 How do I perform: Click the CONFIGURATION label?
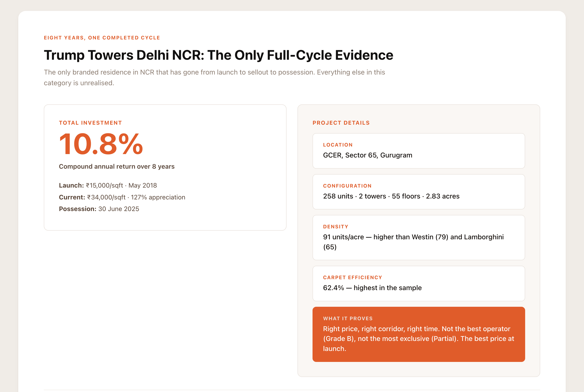(x=347, y=186)
